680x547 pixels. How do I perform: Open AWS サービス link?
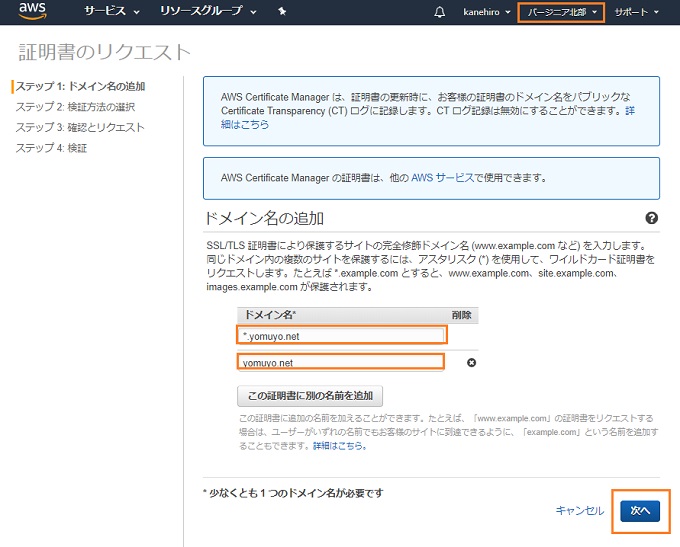(x=442, y=178)
